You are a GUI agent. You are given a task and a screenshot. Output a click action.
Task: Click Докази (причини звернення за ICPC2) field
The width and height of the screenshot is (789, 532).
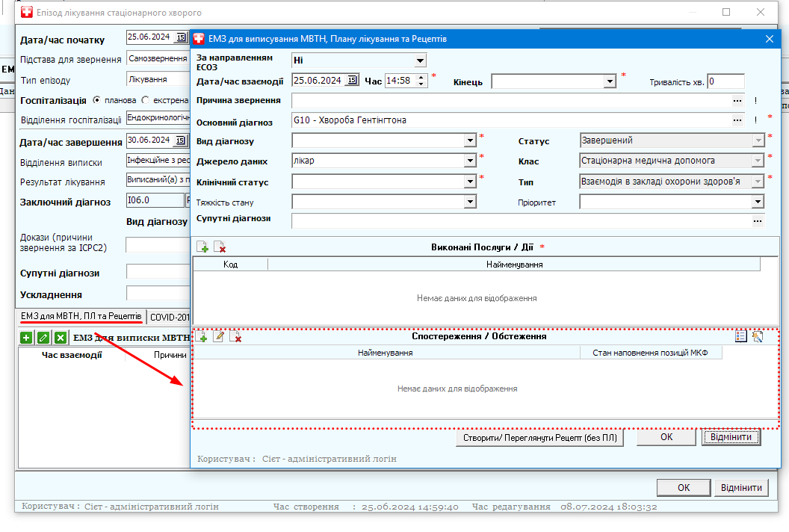coord(158,244)
